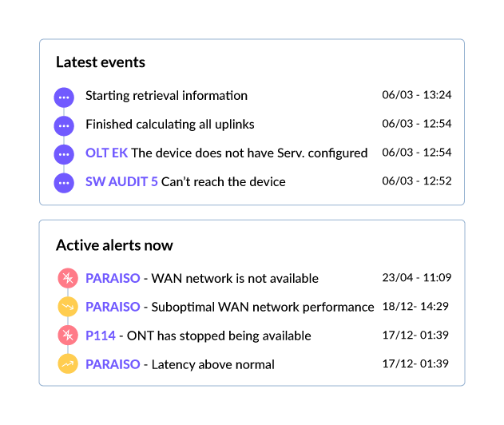Click the event icon beside OLT EK entry
The width and height of the screenshot is (504, 425).
point(64,154)
